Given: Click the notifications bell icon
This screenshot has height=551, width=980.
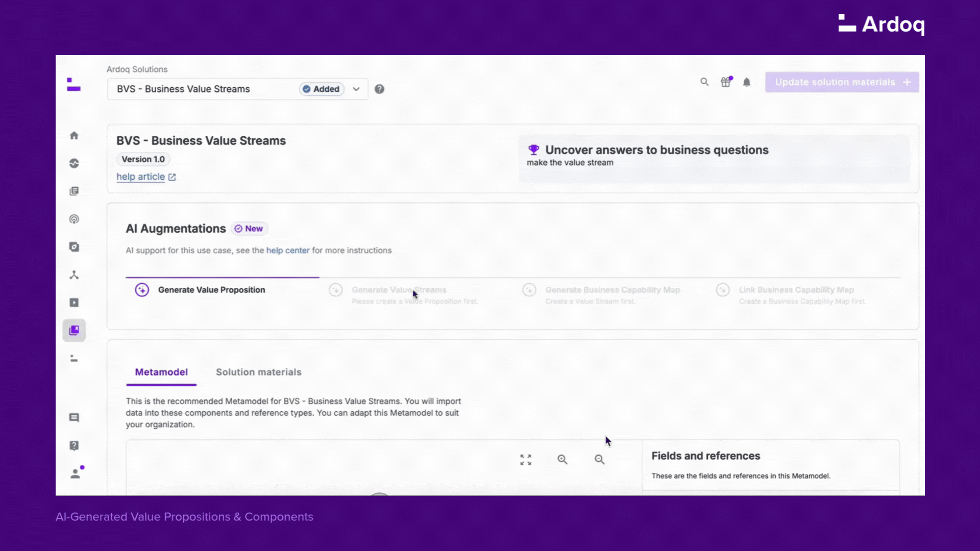Looking at the screenshot, I should [x=747, y=82].
